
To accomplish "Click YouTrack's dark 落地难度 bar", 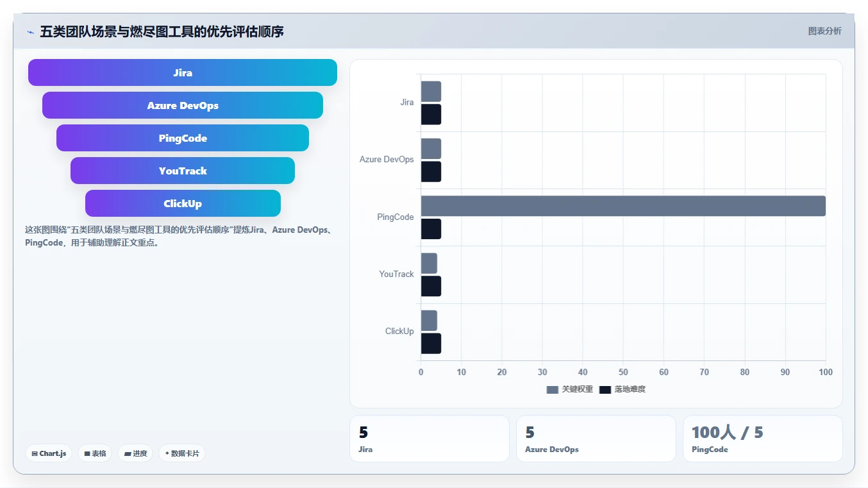I will pos(431,286).
